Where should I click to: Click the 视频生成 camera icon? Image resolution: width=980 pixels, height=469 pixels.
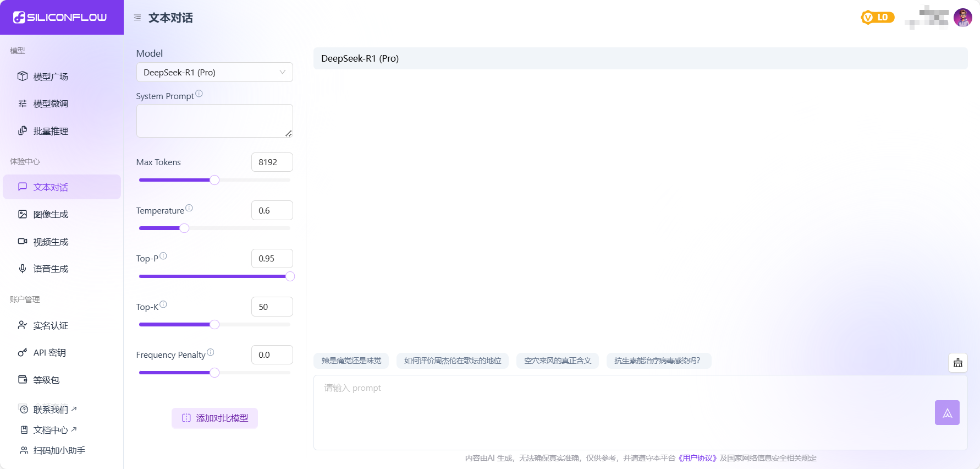pyautogui.click(x=23, y=241)
